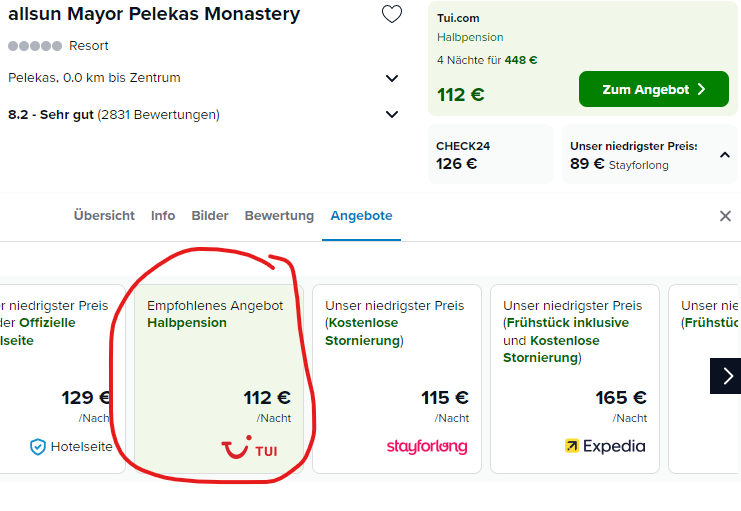Switch to the Übersicht tab

[x=104, y=216]
